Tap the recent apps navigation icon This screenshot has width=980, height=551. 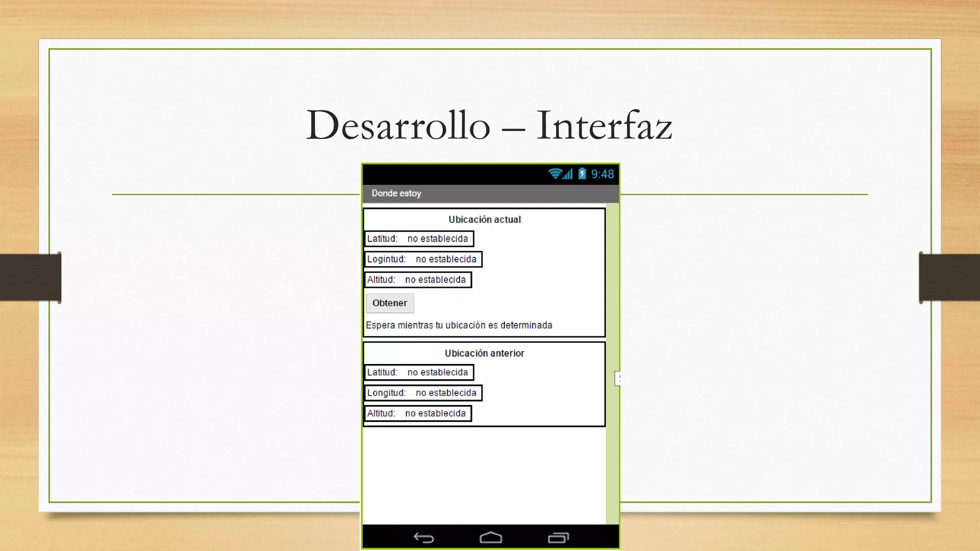coord(558,538)
